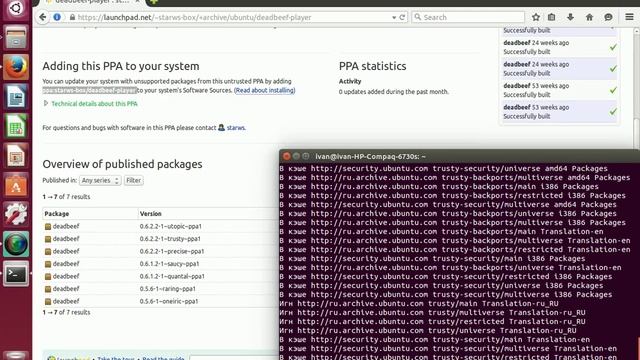Open the Firefox hamburger menu

coord(629,17)
